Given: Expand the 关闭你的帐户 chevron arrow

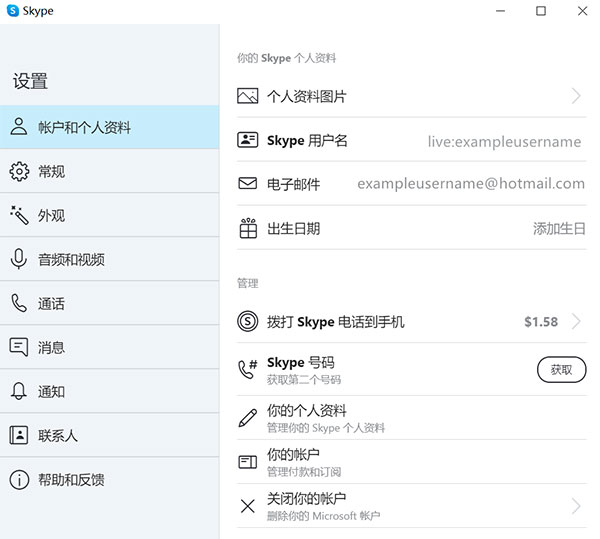Looking at the screenshot, I should tap(576, 506).
